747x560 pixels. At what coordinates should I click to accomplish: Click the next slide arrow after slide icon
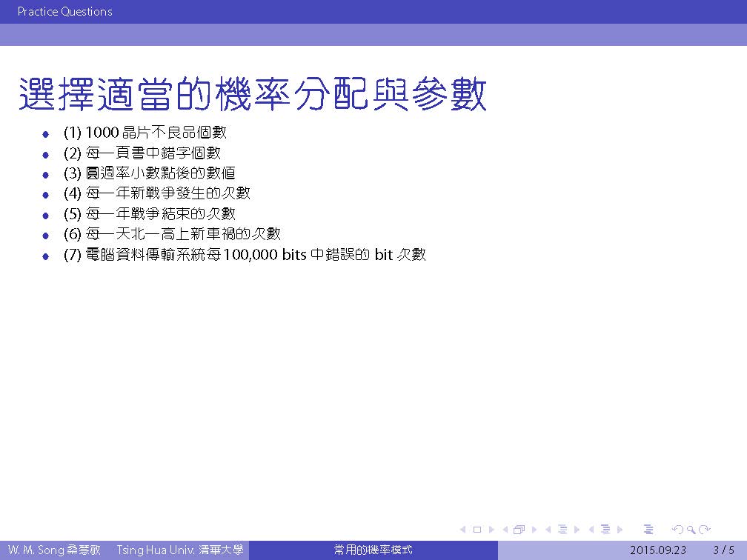tap(491, 530)
